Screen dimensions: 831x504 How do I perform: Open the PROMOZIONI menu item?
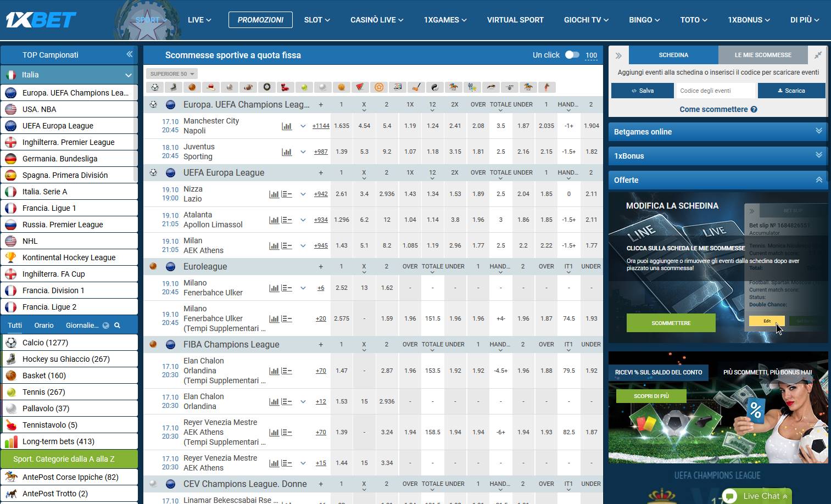[260, 20]
